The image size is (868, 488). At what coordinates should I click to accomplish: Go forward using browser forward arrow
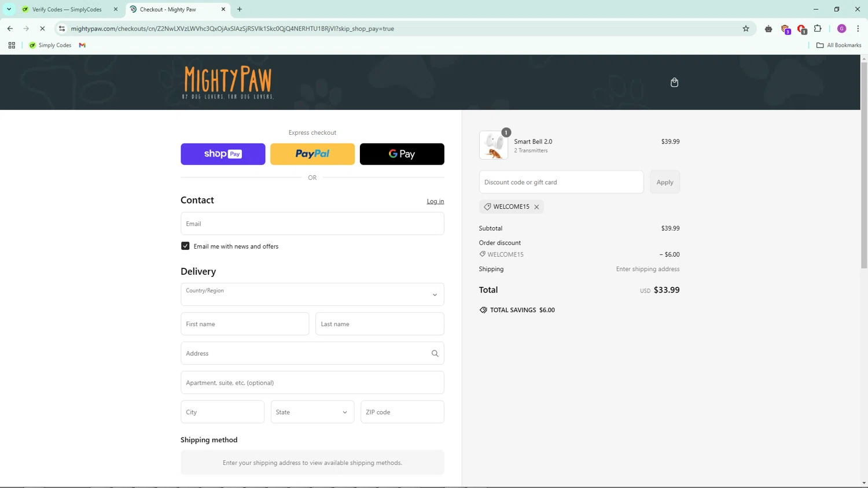(x=26, y=28)
